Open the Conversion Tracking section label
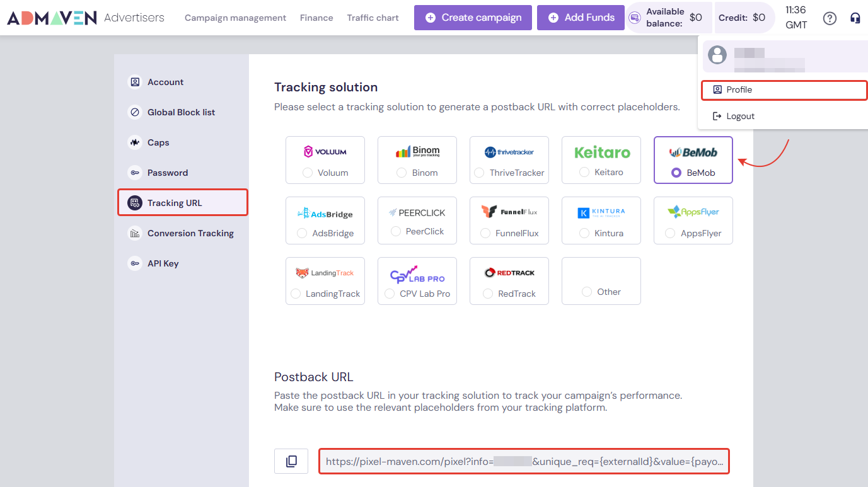Viewport: 868px width, 487px height. (190, 233)
